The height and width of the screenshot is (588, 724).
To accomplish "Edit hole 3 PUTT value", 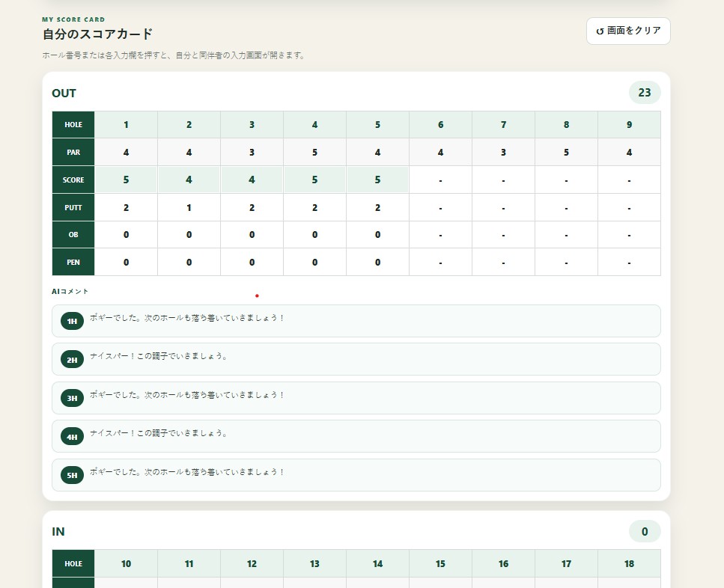I will click(252, 207).
